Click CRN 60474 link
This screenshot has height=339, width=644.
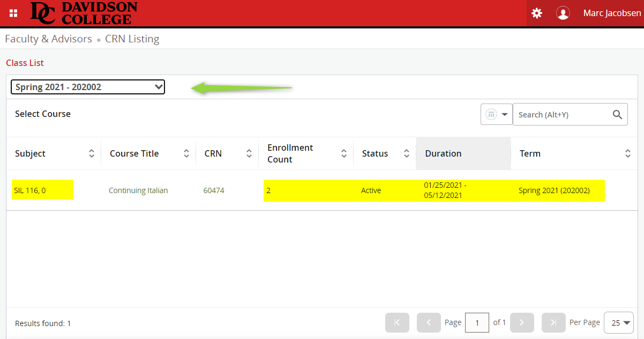coord(214,190)
